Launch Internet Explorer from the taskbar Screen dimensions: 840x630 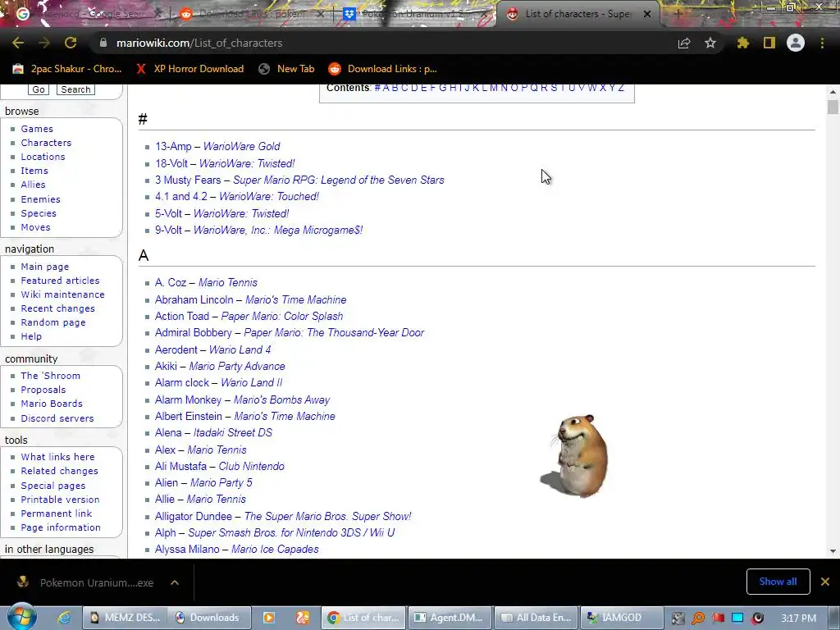pos(64,618)
